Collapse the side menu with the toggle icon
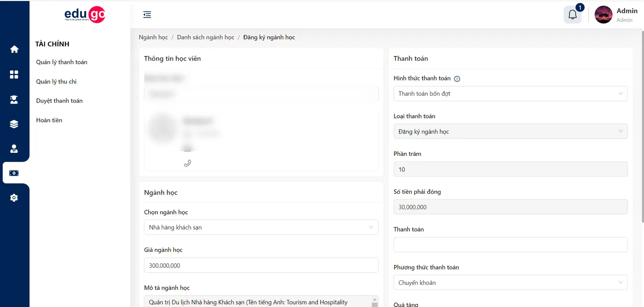 tap(147, 15)
